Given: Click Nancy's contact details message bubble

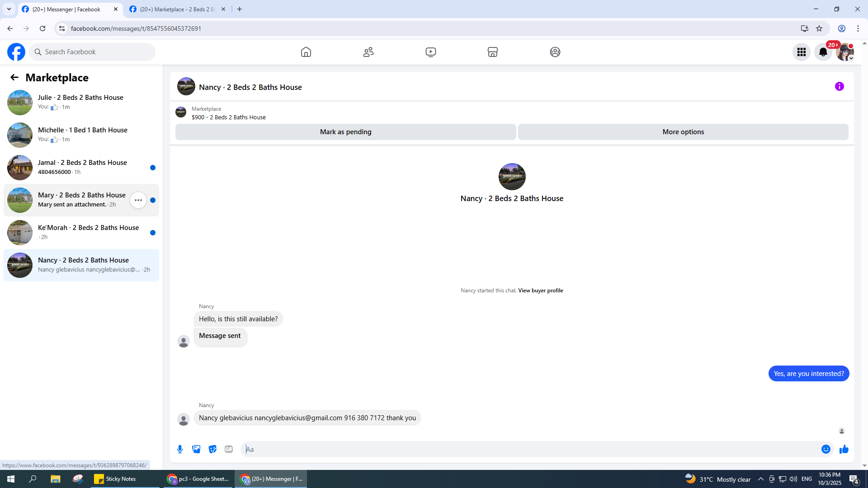Looking at the screenshot, I should 307,418.
